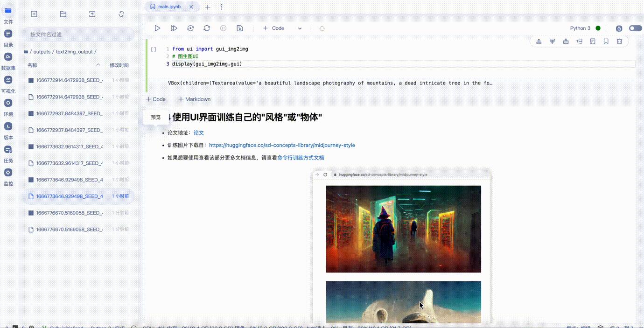Open the Code cell type dropdown
Viewport: 644px width, 328px height.
(300, 28)
